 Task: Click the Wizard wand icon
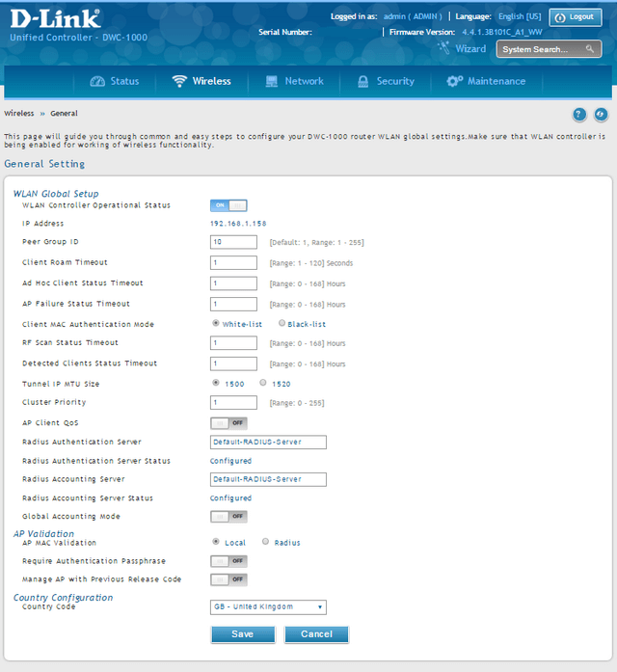click(444, 48)
